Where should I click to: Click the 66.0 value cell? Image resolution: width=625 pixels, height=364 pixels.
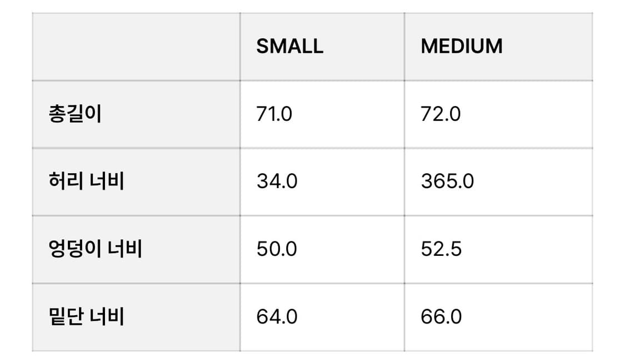tap(441, 317)
